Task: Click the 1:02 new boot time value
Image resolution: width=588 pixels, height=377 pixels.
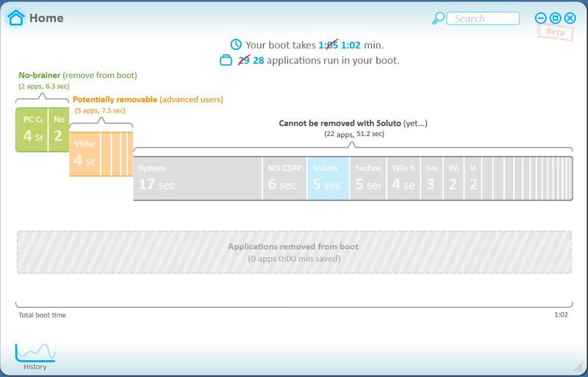Action: (x=351, y=45)
